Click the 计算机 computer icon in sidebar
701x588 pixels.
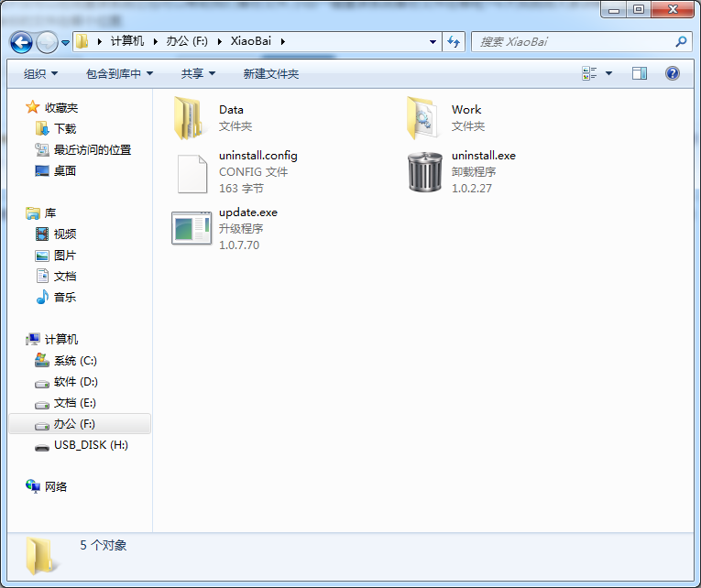pos(33,340)
